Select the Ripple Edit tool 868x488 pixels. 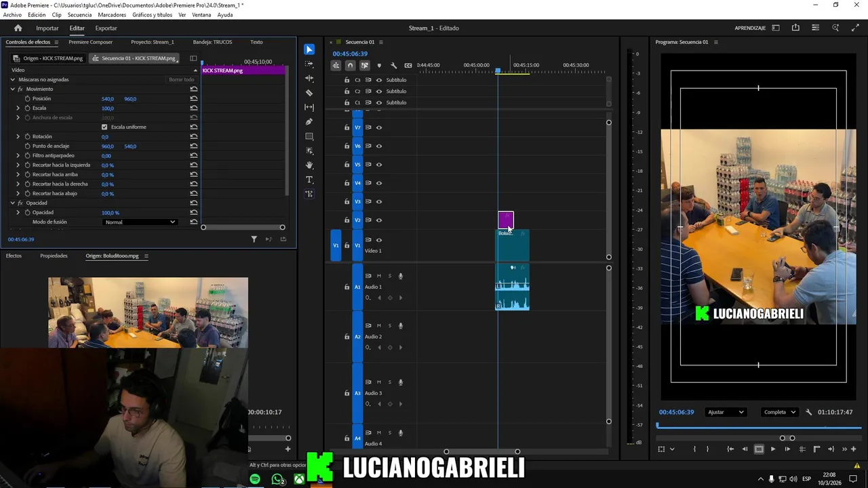pos(309,78)
